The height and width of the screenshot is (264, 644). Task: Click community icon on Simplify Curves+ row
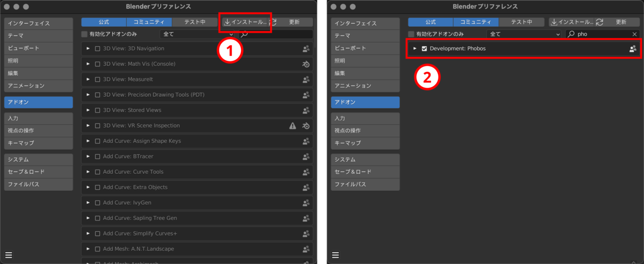pyautogui.click(x=306, y=233)
